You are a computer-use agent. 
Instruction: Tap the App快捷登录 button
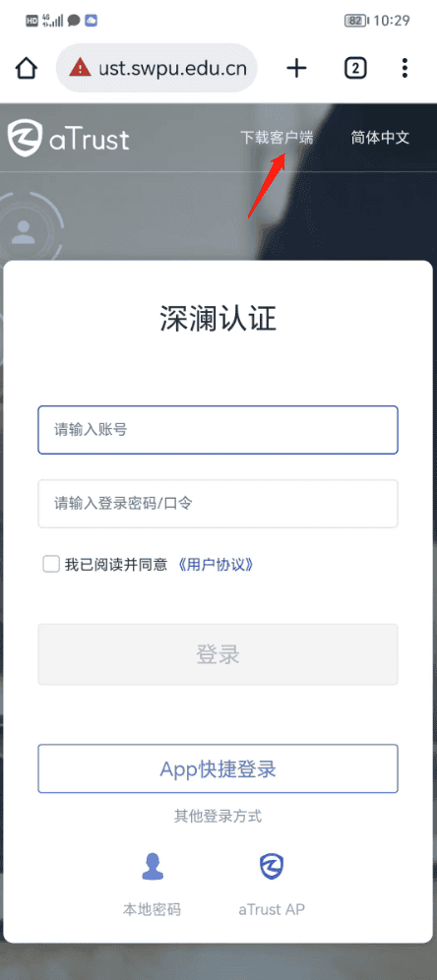(218, 768)
